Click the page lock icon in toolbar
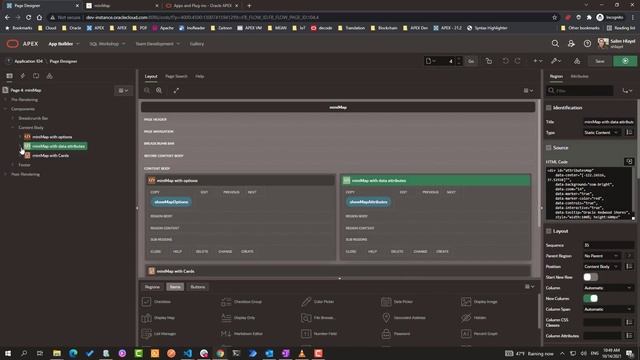The image size is (640, 360). pos(489,61)
